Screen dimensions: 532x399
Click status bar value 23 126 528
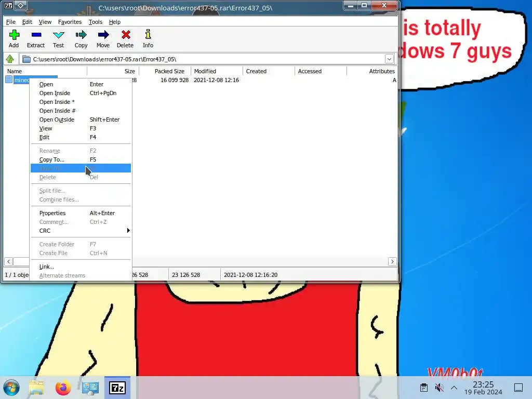pyautogui.click(x=186, y=275)
